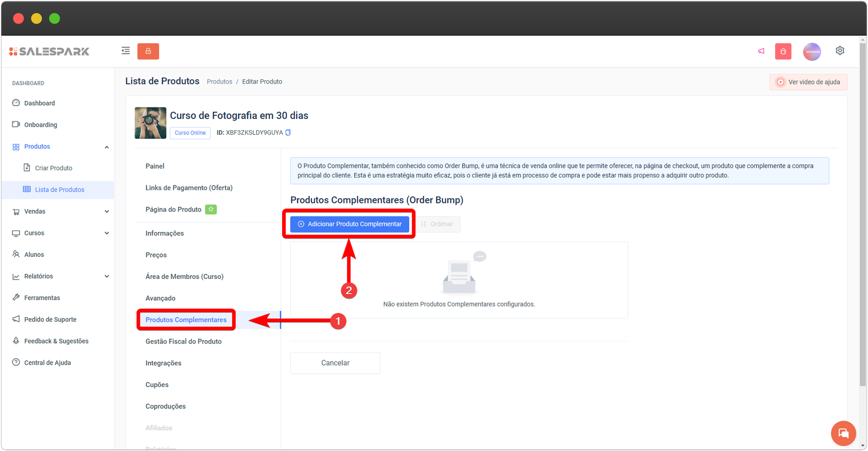Click the sidebar collapse menu icon
The width and height of the screenshot is (868, 451).
(x=125, y=51)
